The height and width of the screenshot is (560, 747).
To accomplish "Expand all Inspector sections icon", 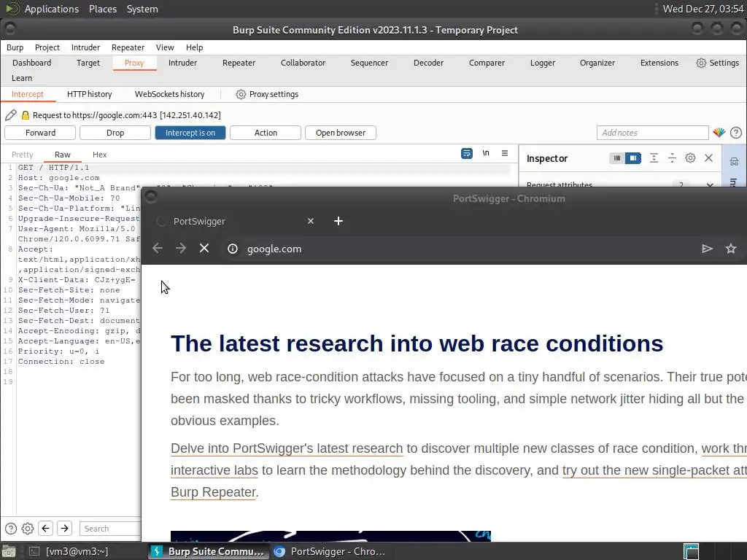I will tap(654, 158).
